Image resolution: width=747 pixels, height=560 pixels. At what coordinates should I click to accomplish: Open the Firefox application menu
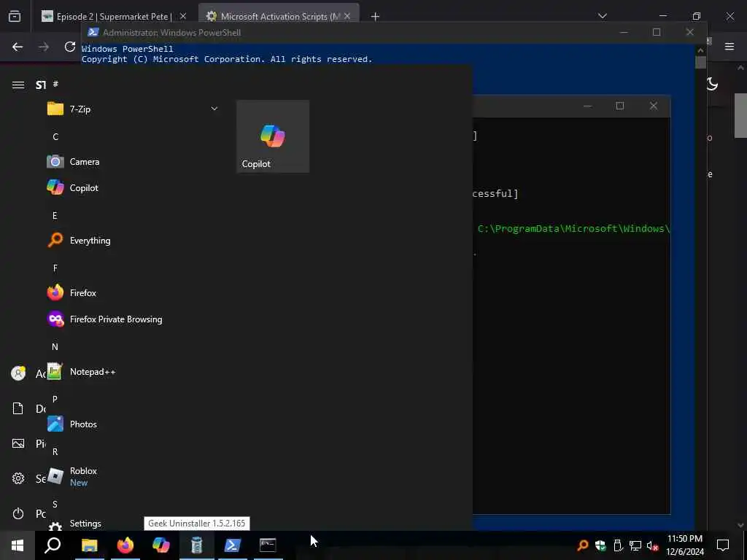pos(729,46)
